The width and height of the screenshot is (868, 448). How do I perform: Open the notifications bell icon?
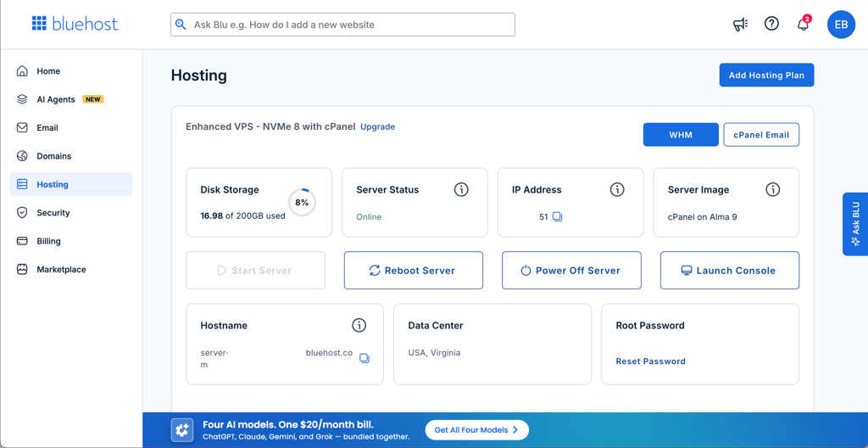pos(804,25)
